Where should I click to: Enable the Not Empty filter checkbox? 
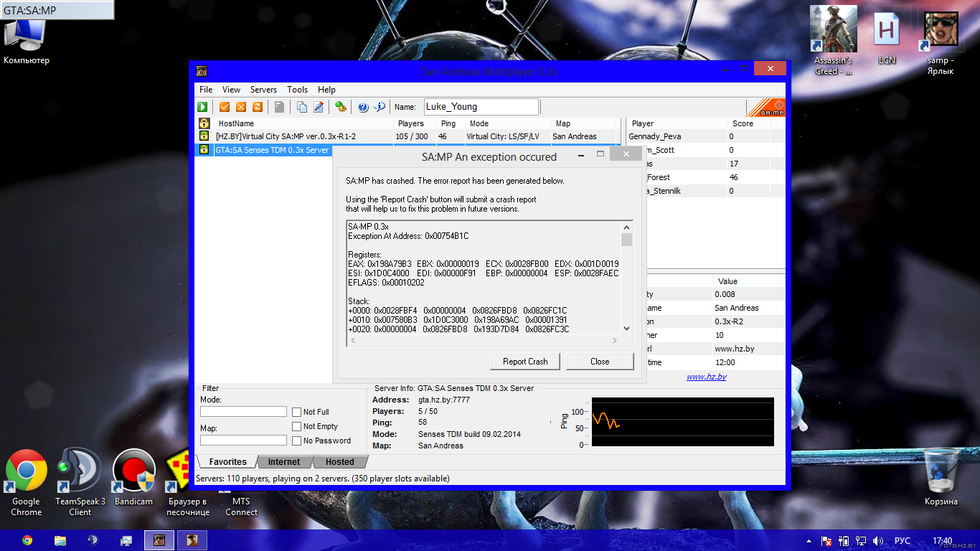pos(296,426)
